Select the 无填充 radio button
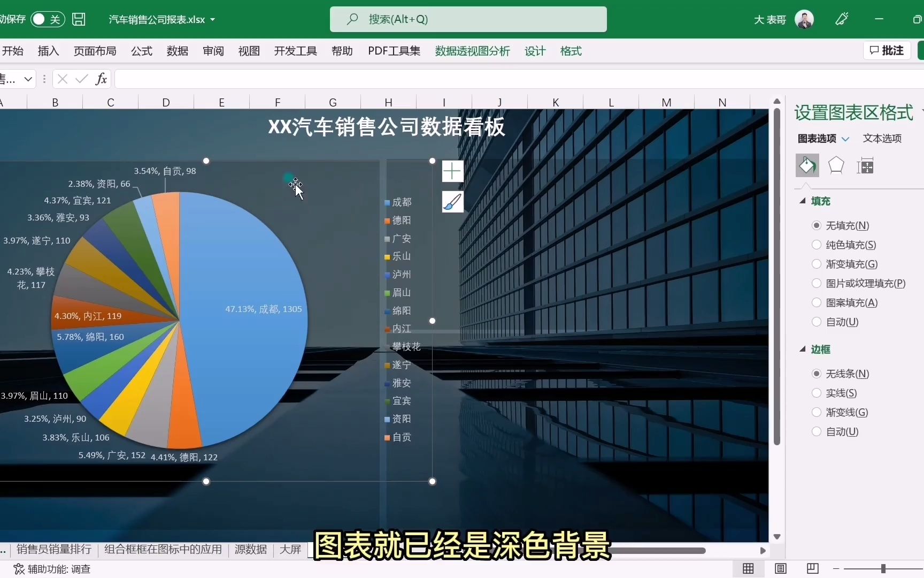 [817, 225]
